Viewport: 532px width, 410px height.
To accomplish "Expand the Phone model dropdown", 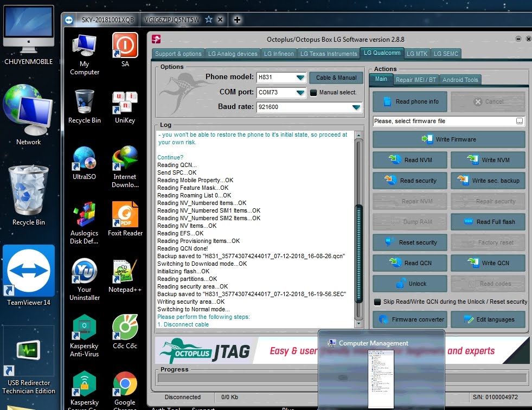I will tap(300, 78).
